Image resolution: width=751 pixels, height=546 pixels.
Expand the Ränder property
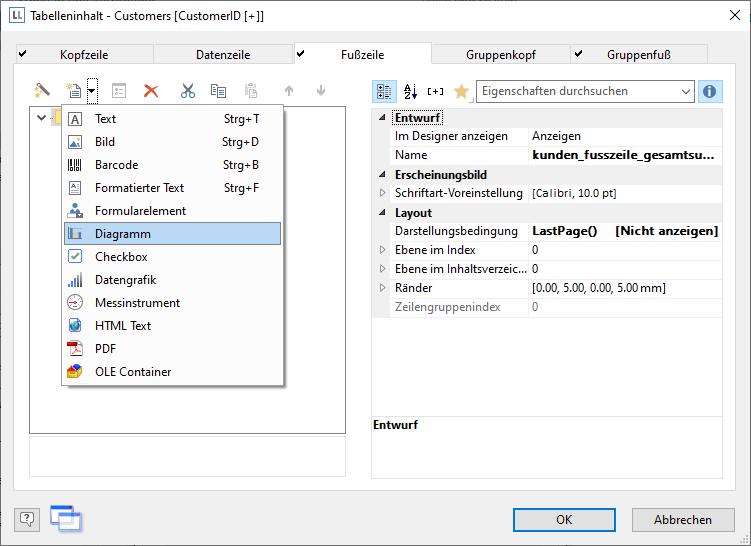pos(382,288)
